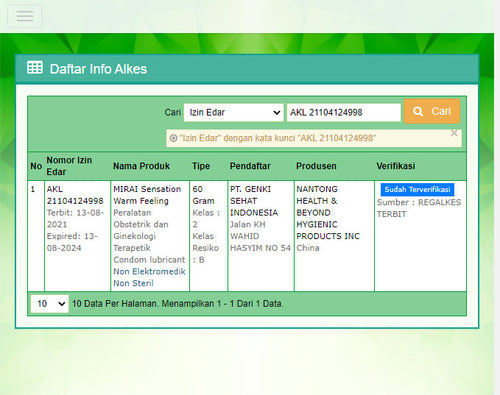This screenshot has height=395, width=500.
Task: Click the circled X icon in the keyword notice
Action: point(173,138)
